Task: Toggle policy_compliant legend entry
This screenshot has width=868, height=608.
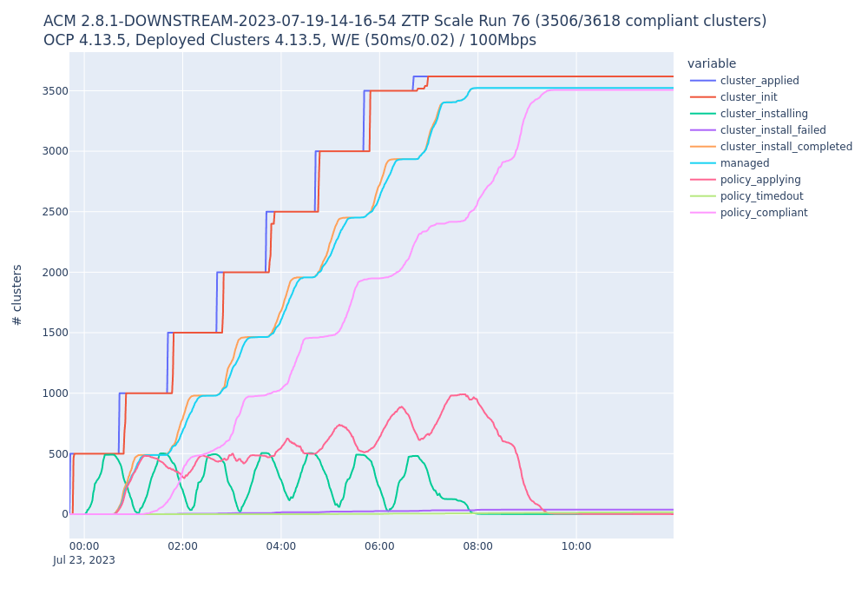Action: [748, 213]
